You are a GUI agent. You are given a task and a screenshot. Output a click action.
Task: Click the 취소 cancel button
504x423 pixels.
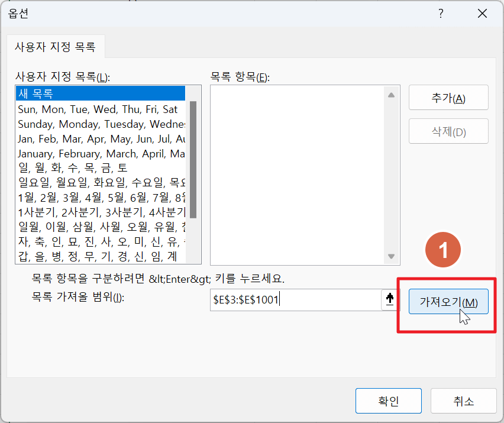[x=464, y=401]
